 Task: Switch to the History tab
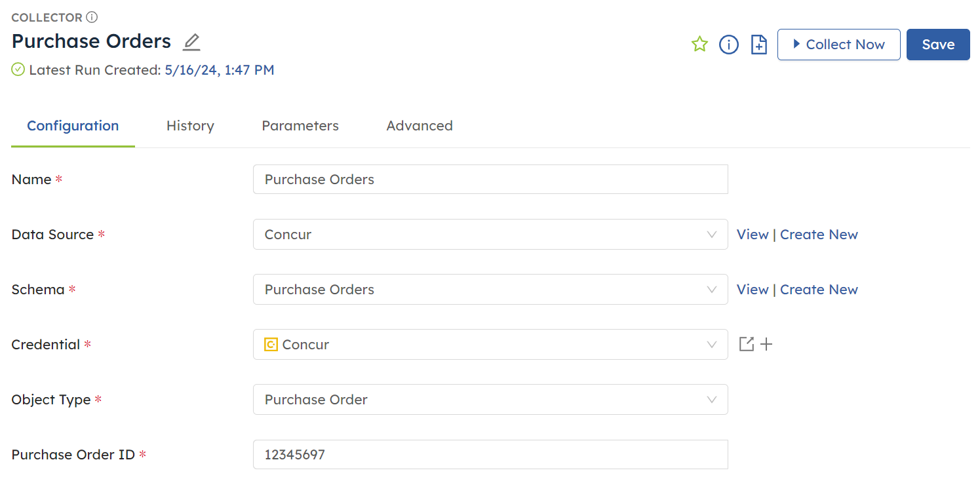point(190,125)
